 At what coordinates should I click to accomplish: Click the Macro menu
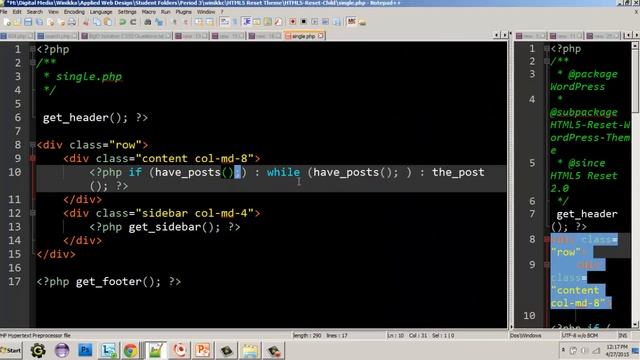pos(149,12)
